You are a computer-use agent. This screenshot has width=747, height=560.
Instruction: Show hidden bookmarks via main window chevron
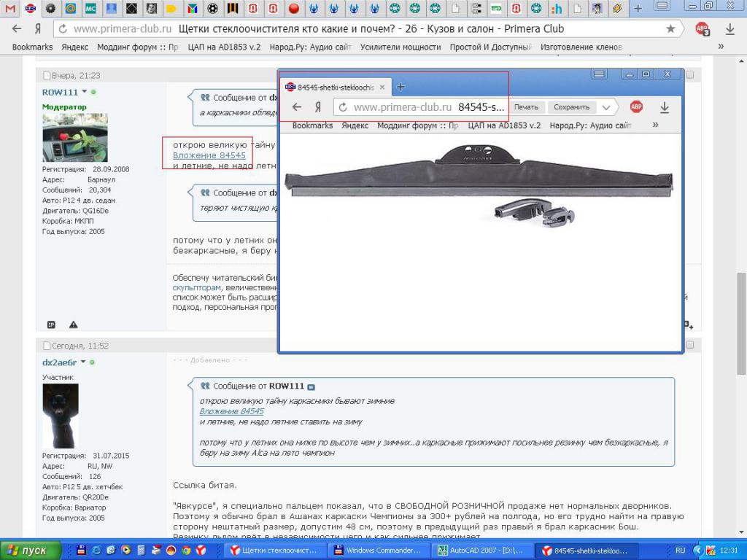click(721, 46)
